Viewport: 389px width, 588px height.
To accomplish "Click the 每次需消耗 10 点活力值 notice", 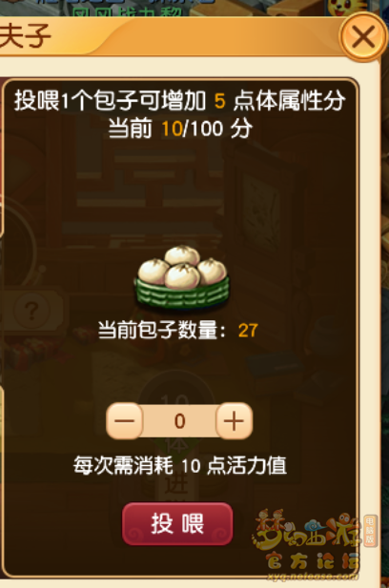I will pos(180,465).
